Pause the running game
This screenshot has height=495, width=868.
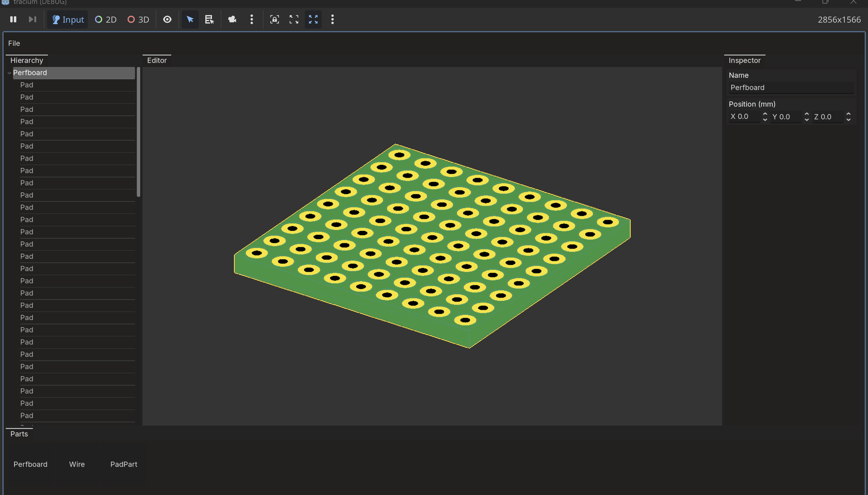[x=13, y=19]
